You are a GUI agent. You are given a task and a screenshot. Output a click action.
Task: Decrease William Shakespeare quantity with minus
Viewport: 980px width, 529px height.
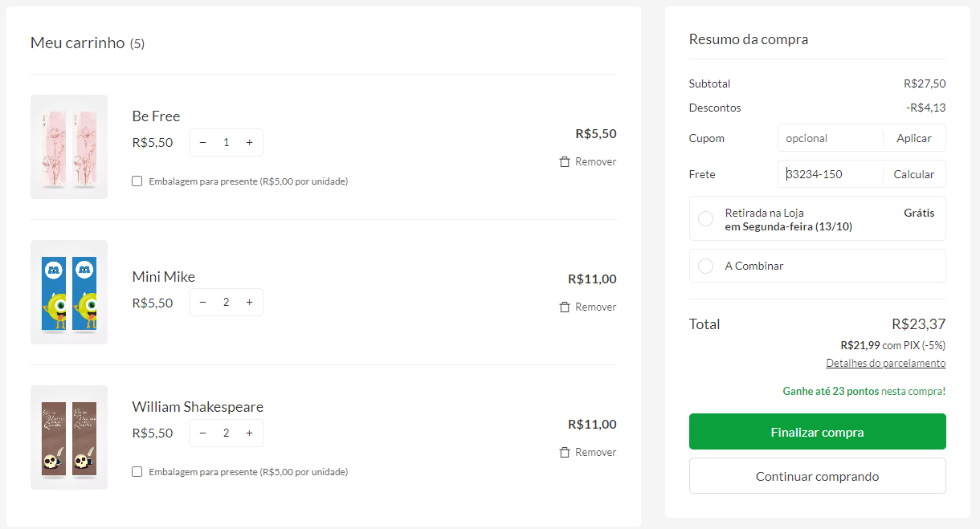click(202, 433)
